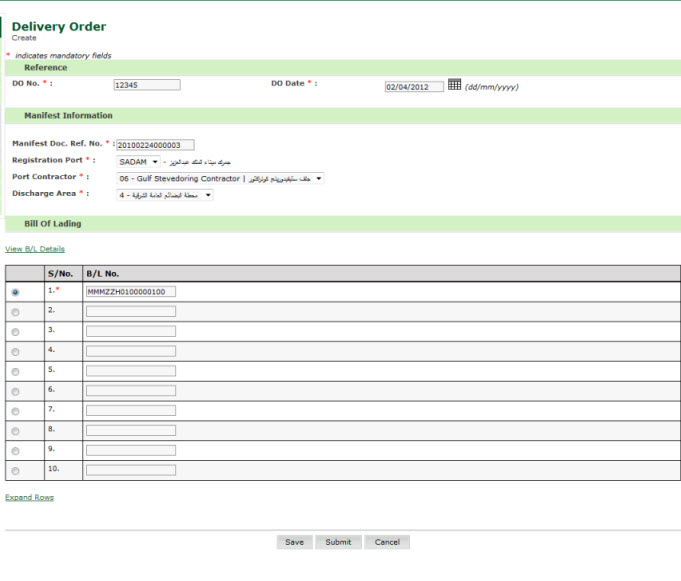Select the radio button for row 4

(x=15, y=352)
